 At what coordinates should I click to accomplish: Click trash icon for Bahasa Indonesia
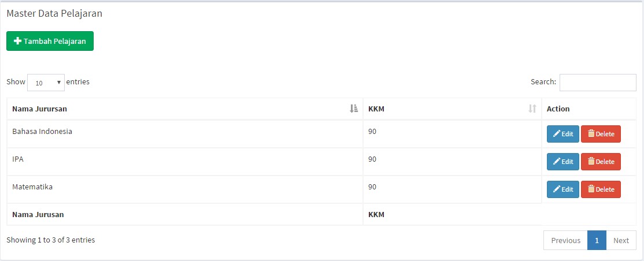tap(591, 134)
